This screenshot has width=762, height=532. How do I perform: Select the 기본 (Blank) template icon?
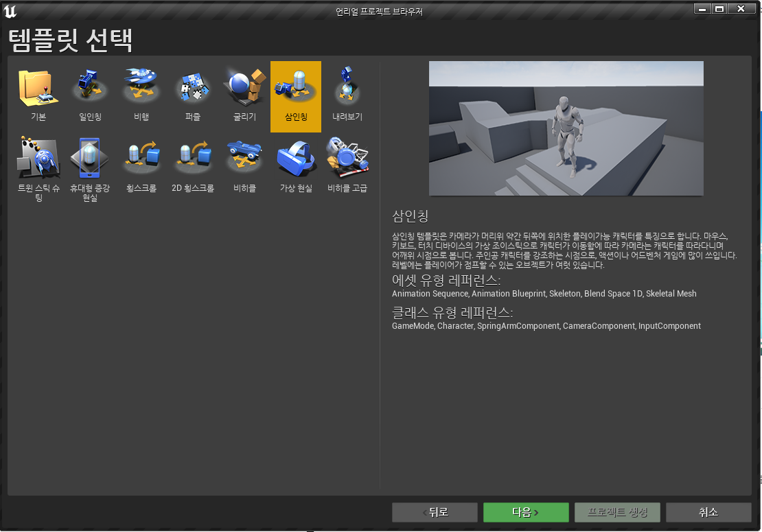pos(38,96)
